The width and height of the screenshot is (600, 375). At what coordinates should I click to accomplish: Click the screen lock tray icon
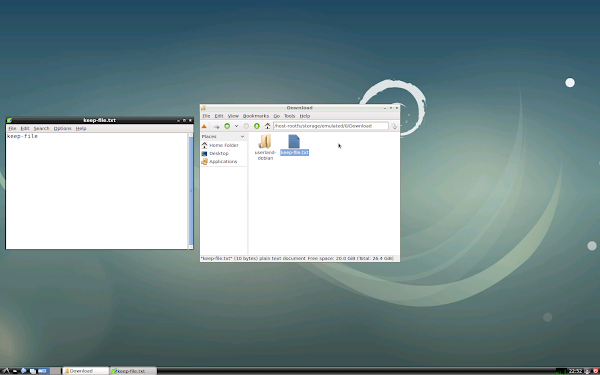587,371
